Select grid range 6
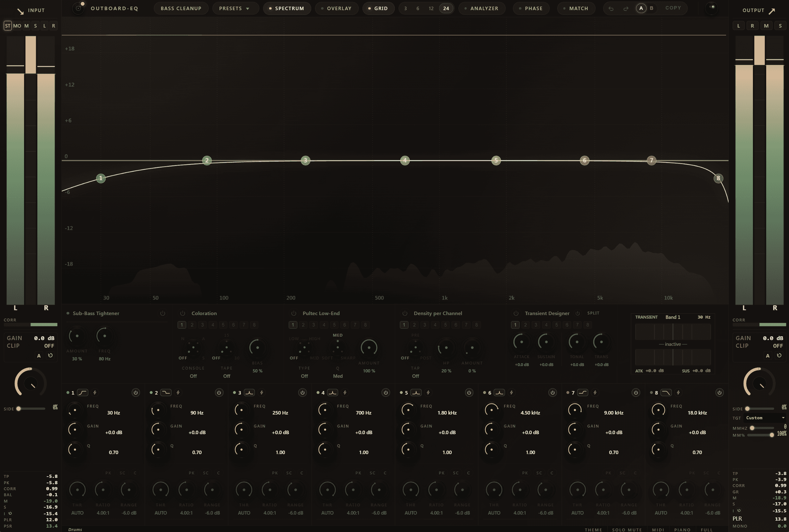 [418, 8]
